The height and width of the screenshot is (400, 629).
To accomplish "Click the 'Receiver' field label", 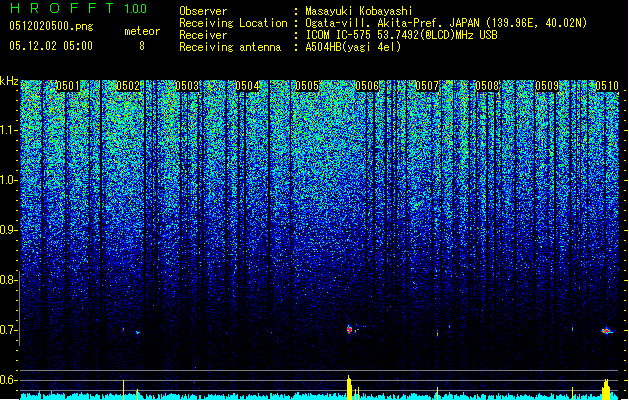I will [x=203, y=35].
